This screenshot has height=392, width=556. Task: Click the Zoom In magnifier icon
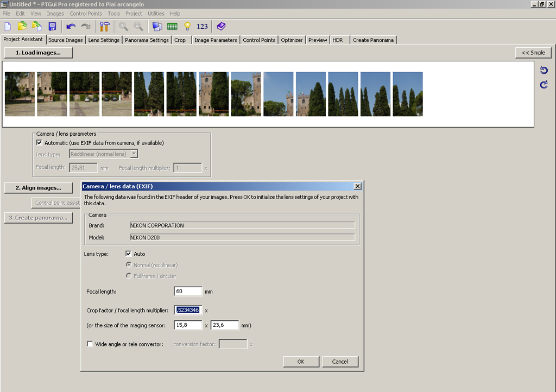pos(123,27)
